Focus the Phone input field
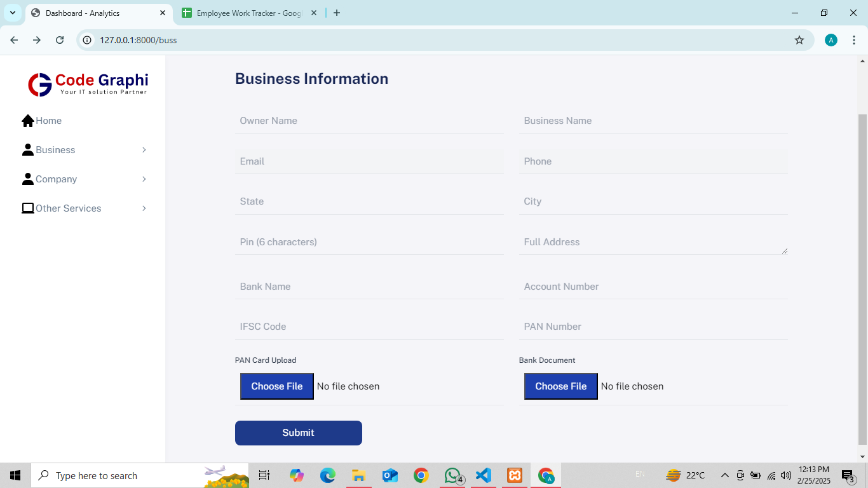Screen dimensions: 868x488 click(x=653, y=161)
